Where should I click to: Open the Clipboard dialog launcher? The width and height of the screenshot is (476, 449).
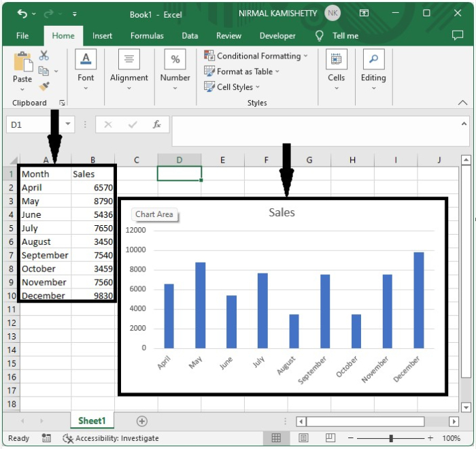(x=63, y=103)
